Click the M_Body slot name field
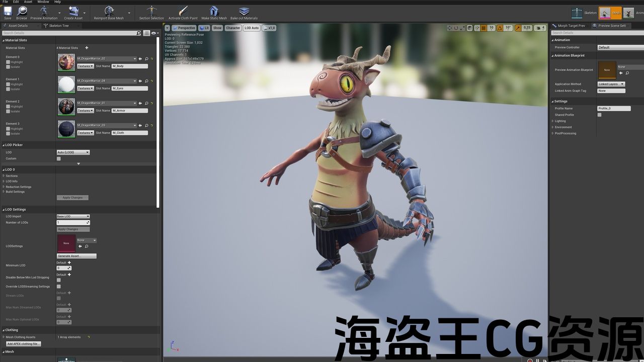This screenshot has height=362, width=644. coord(129,66)
